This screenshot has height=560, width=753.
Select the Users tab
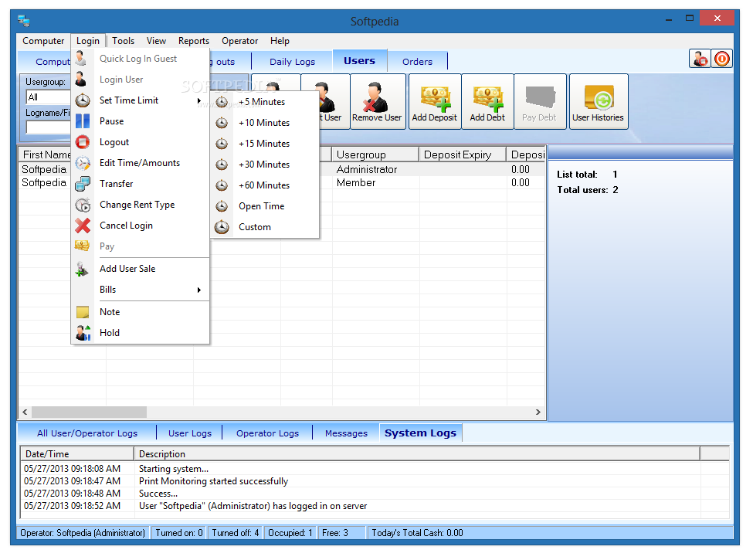(x=359, y=60)
